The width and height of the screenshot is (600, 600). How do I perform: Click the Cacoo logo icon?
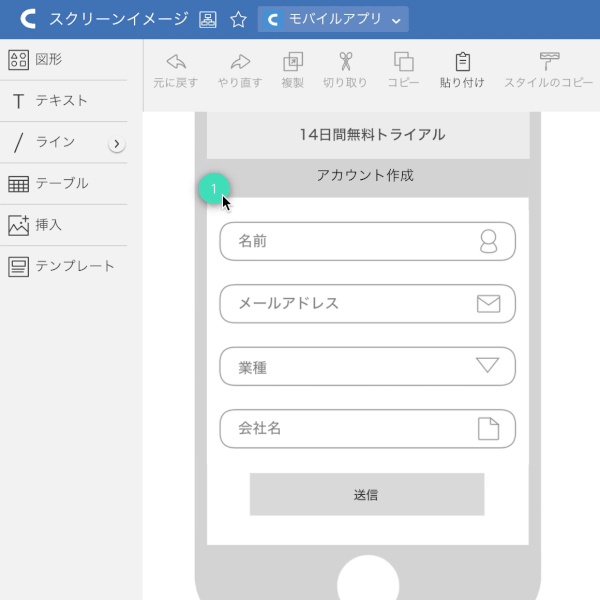click(28, 19)
